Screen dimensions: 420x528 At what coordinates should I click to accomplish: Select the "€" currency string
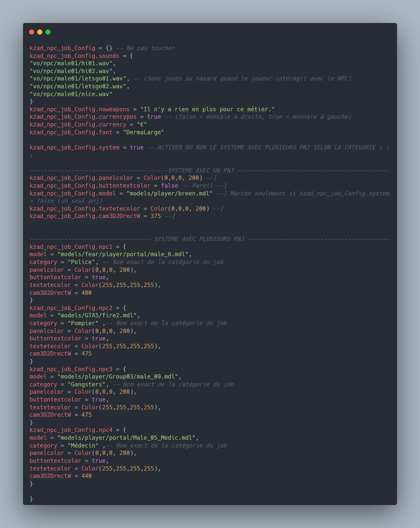pyautogui.click(x=142, y=125)
